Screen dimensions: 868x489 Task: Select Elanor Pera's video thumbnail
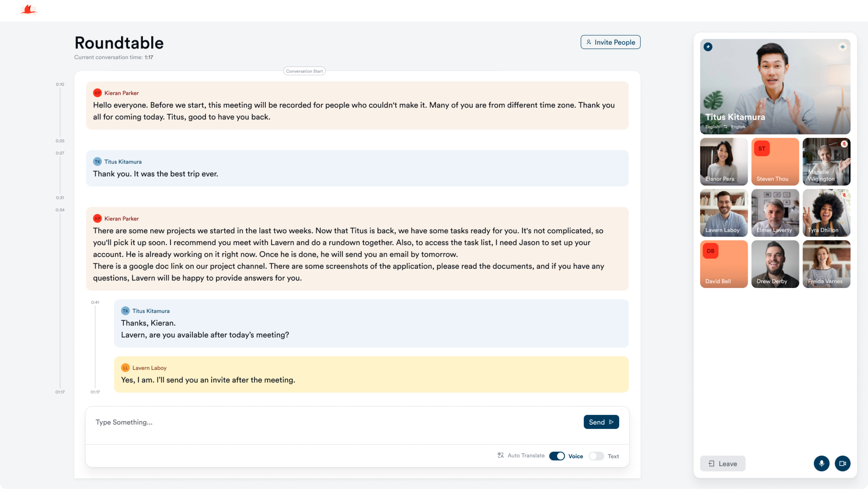(x=724, y=161)
